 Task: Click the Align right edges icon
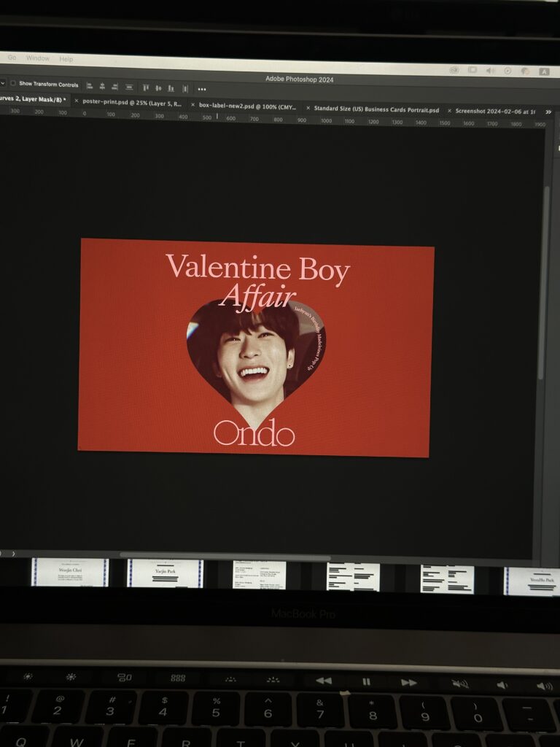[x=114, y=87]
